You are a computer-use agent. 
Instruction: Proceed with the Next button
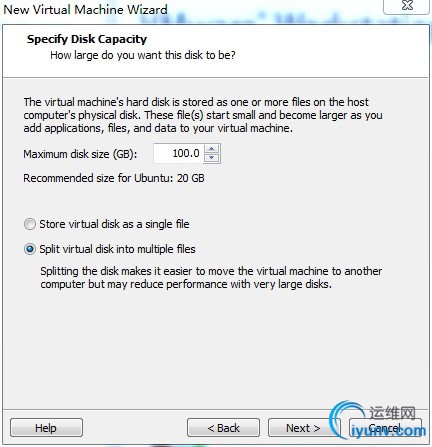303,428
